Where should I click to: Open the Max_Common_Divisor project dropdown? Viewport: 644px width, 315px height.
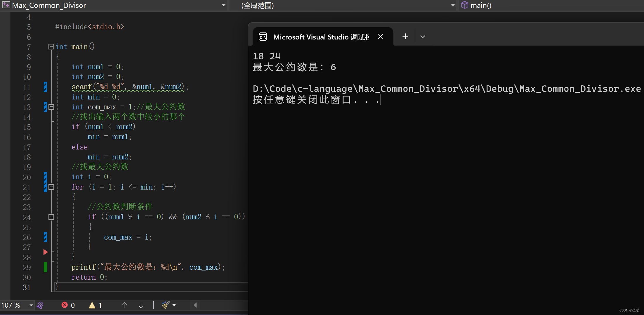(x=223, y=5)
